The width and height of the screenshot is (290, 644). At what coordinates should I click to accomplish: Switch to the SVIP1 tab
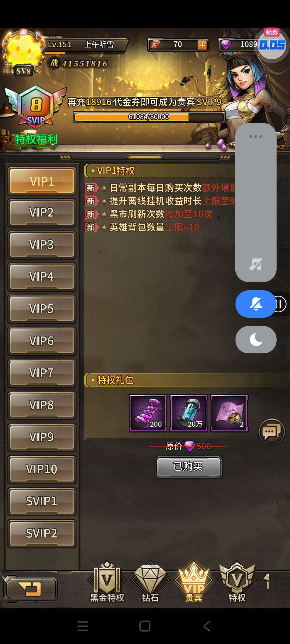(42, 501)
